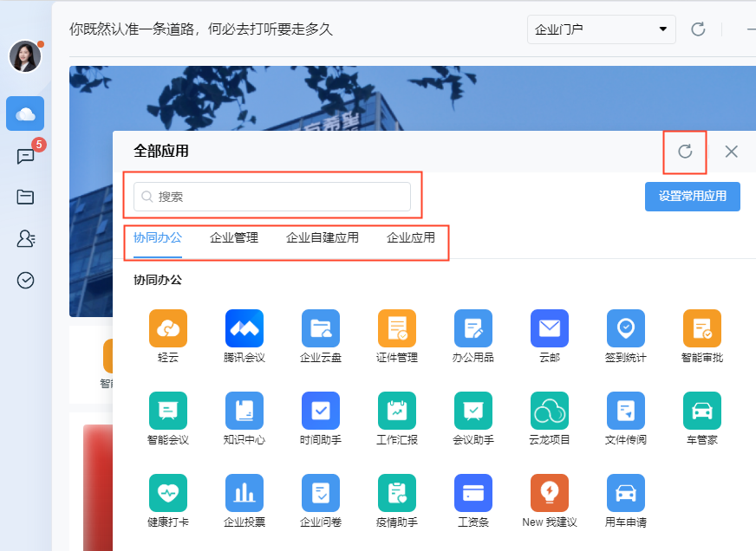Open the 知识中心 app
Screen dimensions: 756x551
point(244,411)
